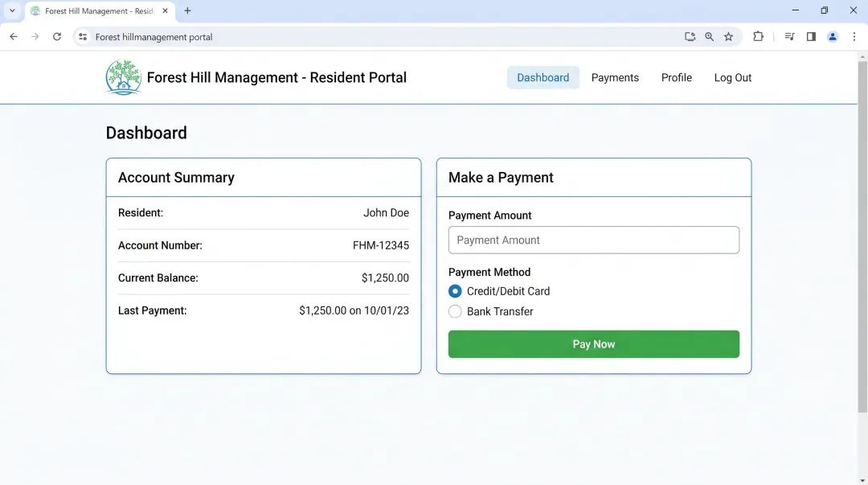Open the extensions puzzle icon
Screen dimensions: 868x485
tap(759, 36)
